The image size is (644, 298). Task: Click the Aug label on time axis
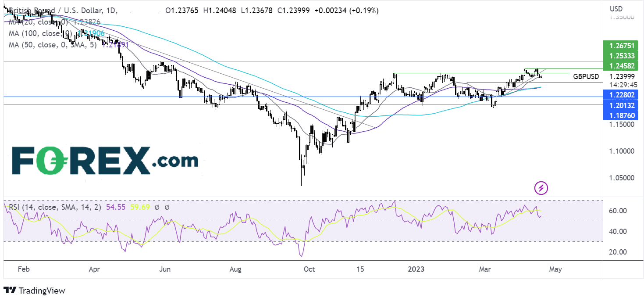click(x=235, y=269)
